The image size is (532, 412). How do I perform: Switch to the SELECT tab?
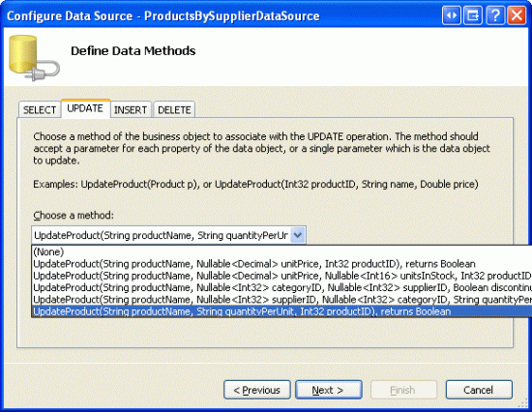[40, 109]
